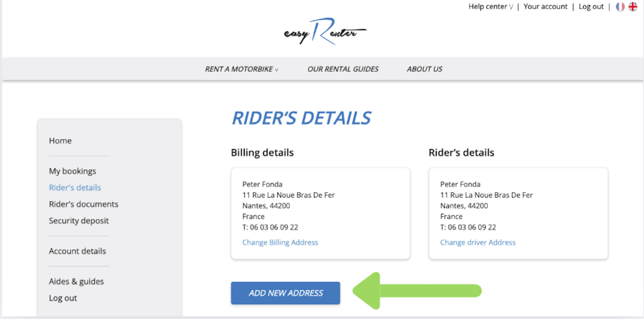This screenshot has width=644, height=319.
Task: Click Change driver Address link
Action: [478, 242]
